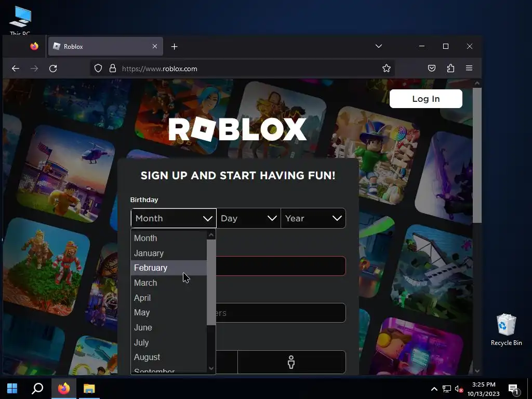Click the Log In button
This screenshot has width=532, height=399.
(426, 99)
